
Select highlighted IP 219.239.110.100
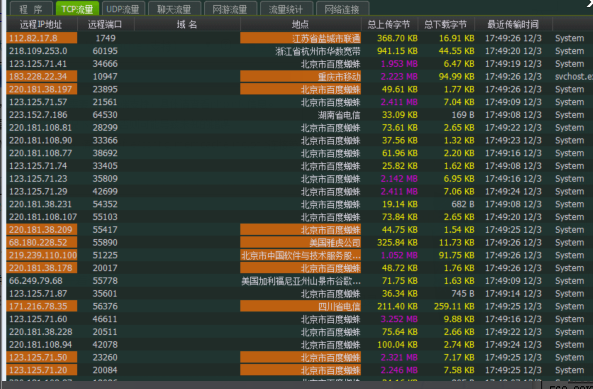coord(42,255)
